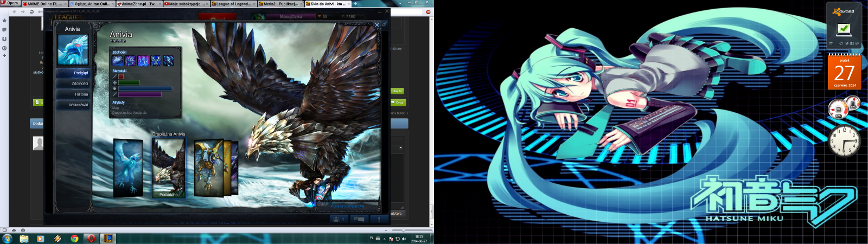This screenshot has width=868, height=244.
Task: Go back in Opera browser
Action: pyautogui.click(x=14, y=11)
